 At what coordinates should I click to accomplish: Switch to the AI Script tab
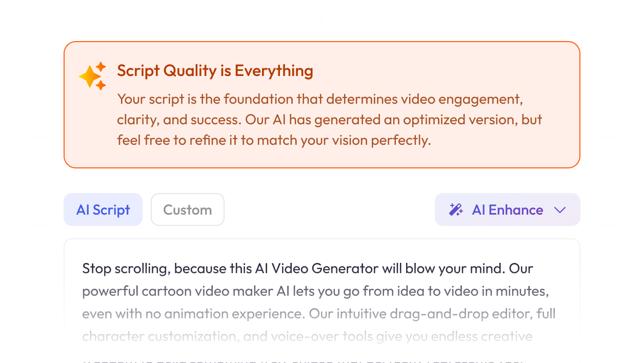click(103, 209)
